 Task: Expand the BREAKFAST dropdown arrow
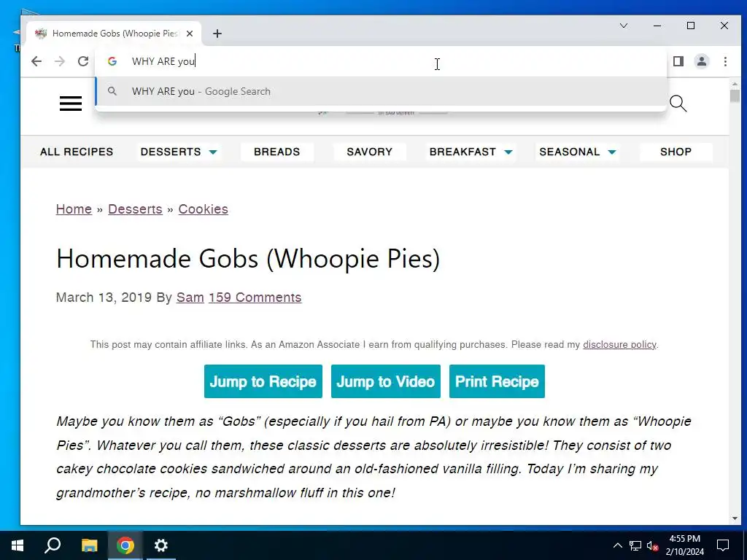click(x=508, y=152)
